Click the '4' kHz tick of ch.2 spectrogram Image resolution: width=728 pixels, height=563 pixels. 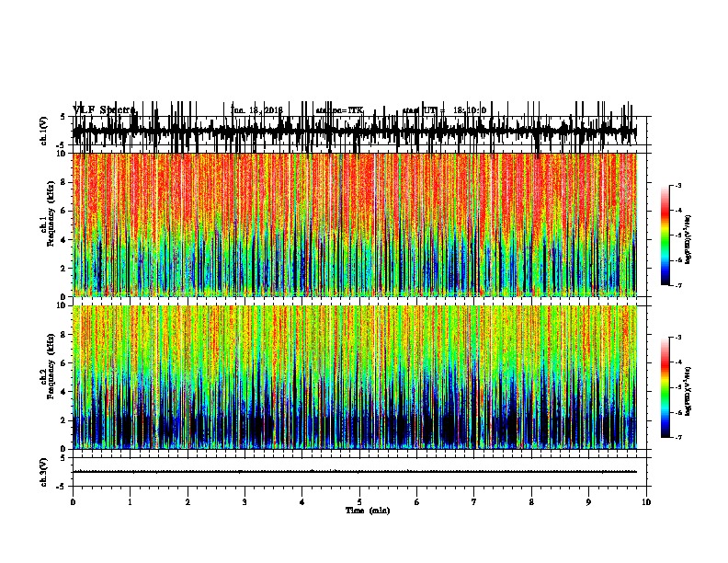64,392
